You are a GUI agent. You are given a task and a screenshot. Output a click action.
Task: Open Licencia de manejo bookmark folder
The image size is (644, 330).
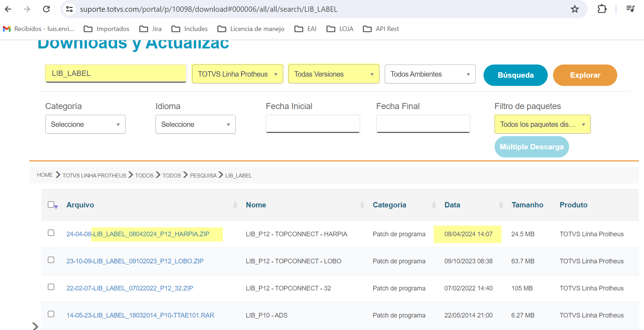tap(251, 29)
